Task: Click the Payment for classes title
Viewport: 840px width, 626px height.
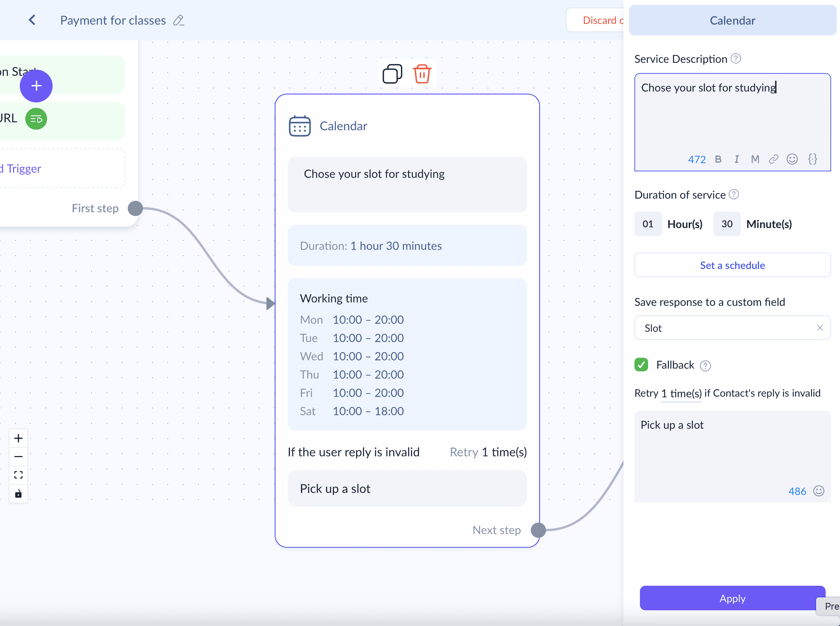Action: [x=113, y=20]
